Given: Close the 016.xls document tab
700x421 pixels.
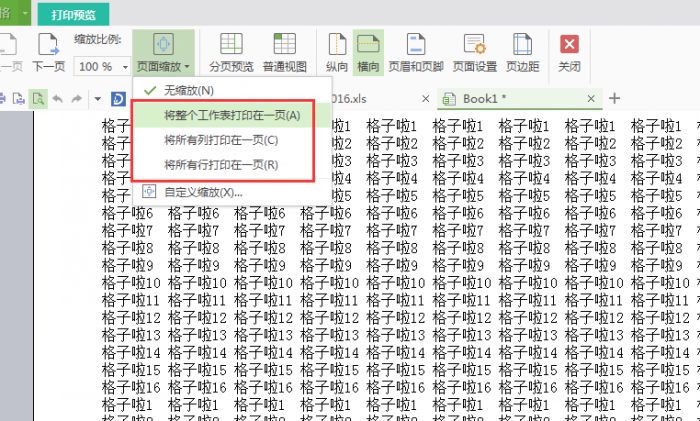Looking at the screenshot, I should pyautogui.click(x=425, y=99).
